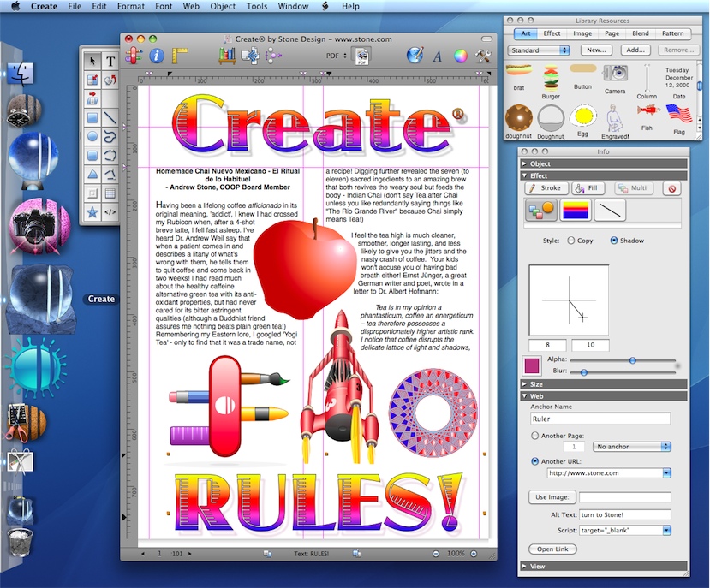
Task: Select the Another Page radio button
Action: [x=534, y=436]
